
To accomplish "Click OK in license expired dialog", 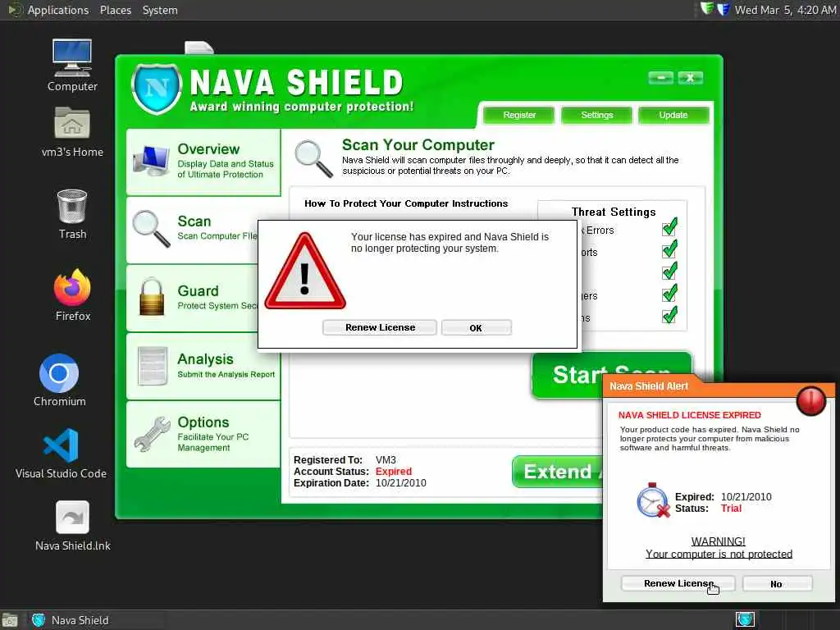I will pyautogui.click(x=476, y=328).
